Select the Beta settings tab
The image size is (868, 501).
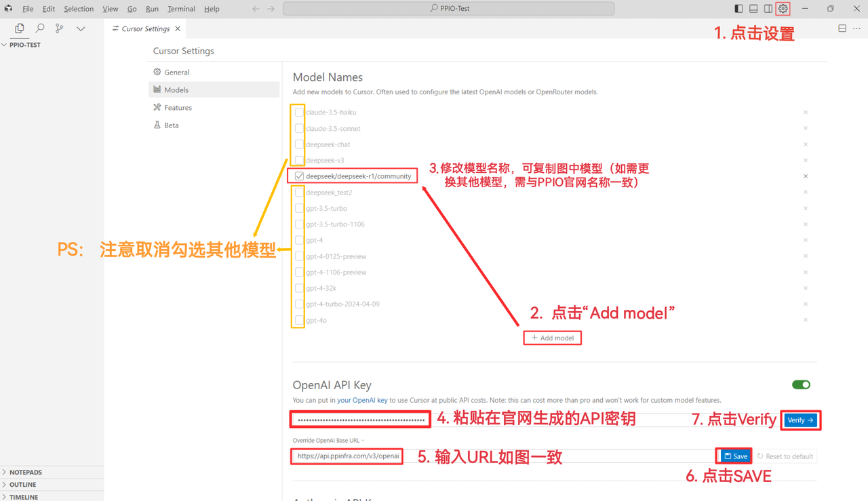pyautogui.click(x=214, y=125)
